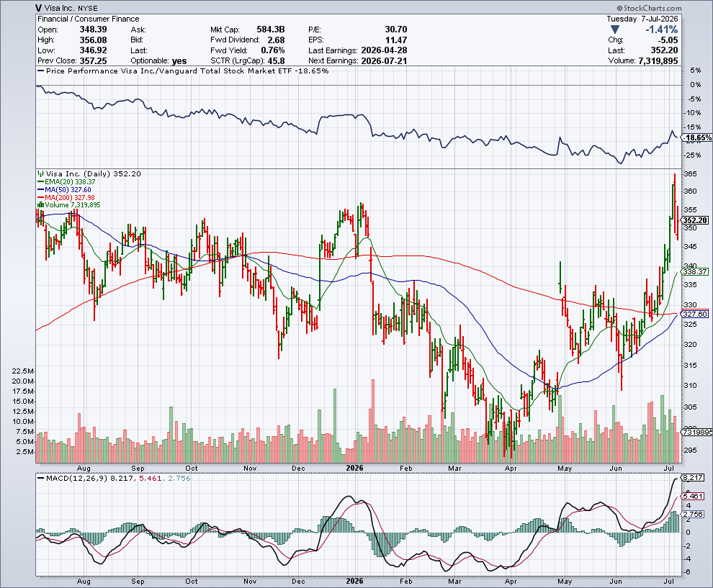Click Aug on the MACD panel's date axis

(x=84, y=582)
